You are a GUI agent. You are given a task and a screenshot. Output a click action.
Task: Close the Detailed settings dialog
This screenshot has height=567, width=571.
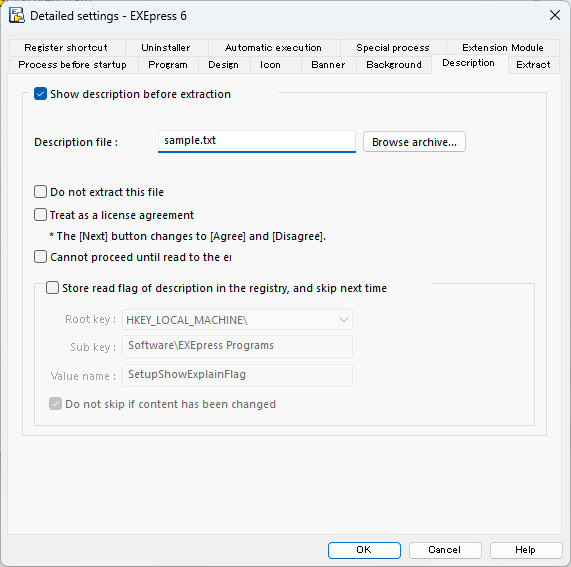tap(555, 15)
